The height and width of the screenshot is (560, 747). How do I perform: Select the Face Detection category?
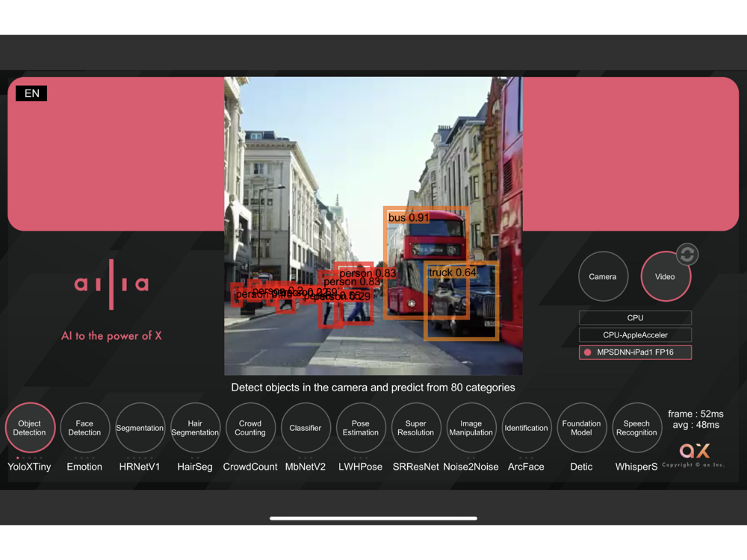(x=84, y=428)
